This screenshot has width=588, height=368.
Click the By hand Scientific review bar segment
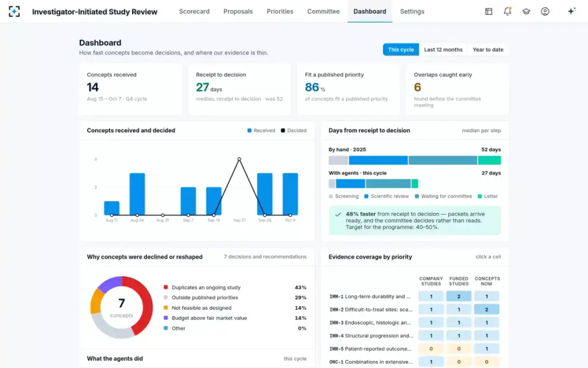pyautogui.click(x=378, y=160)
